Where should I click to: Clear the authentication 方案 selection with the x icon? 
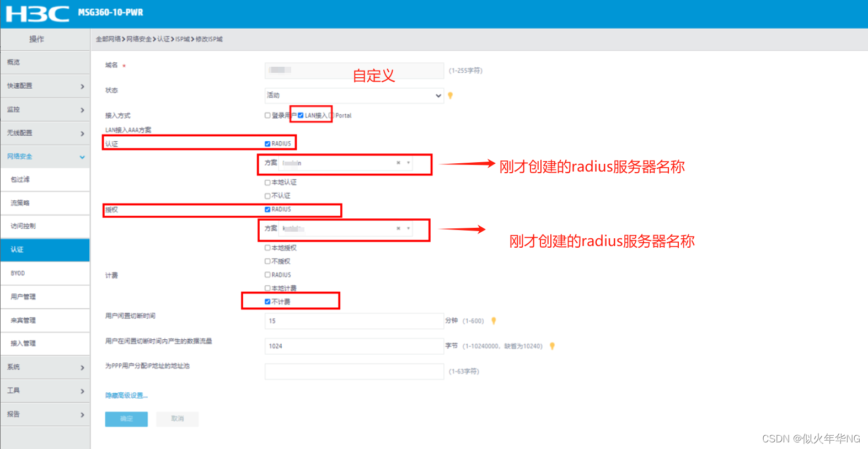(x=398, y=163)
